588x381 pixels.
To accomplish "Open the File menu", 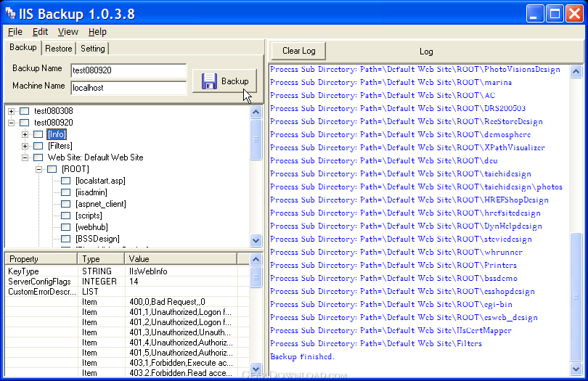I will click(x=15, y=32).
